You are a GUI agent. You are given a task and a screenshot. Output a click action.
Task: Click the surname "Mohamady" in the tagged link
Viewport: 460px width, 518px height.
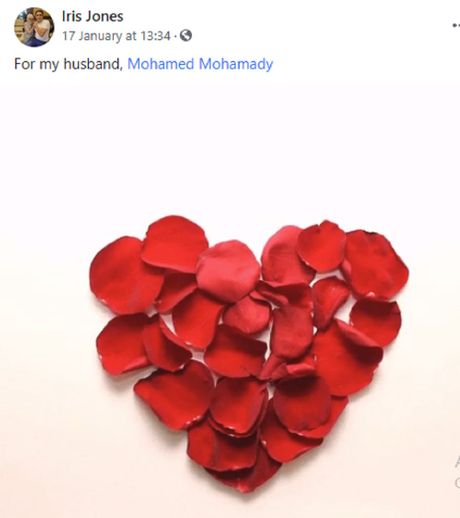click(236, 64)
